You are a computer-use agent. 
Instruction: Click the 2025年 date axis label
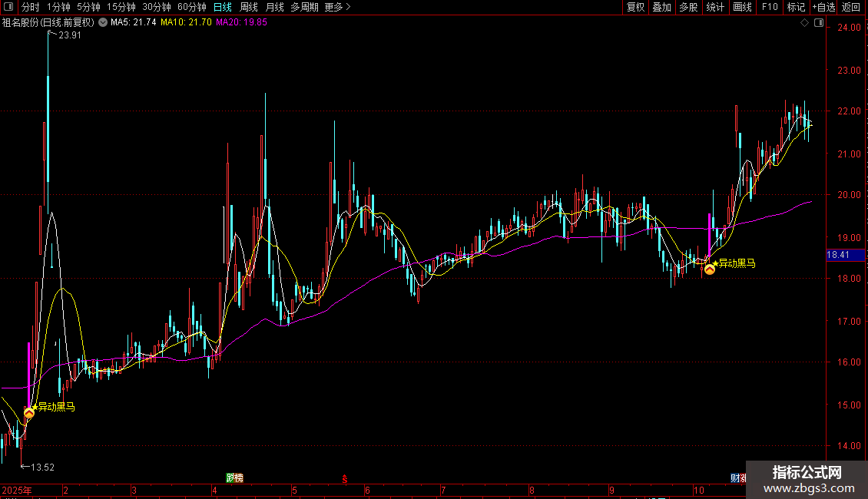pyautogui.click(x=17, y=491)
